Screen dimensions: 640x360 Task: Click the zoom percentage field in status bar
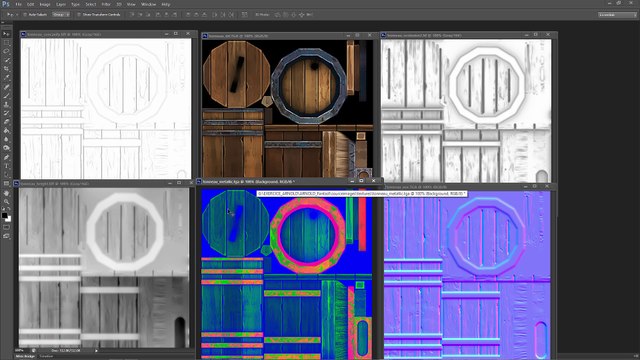pos(19,351)
